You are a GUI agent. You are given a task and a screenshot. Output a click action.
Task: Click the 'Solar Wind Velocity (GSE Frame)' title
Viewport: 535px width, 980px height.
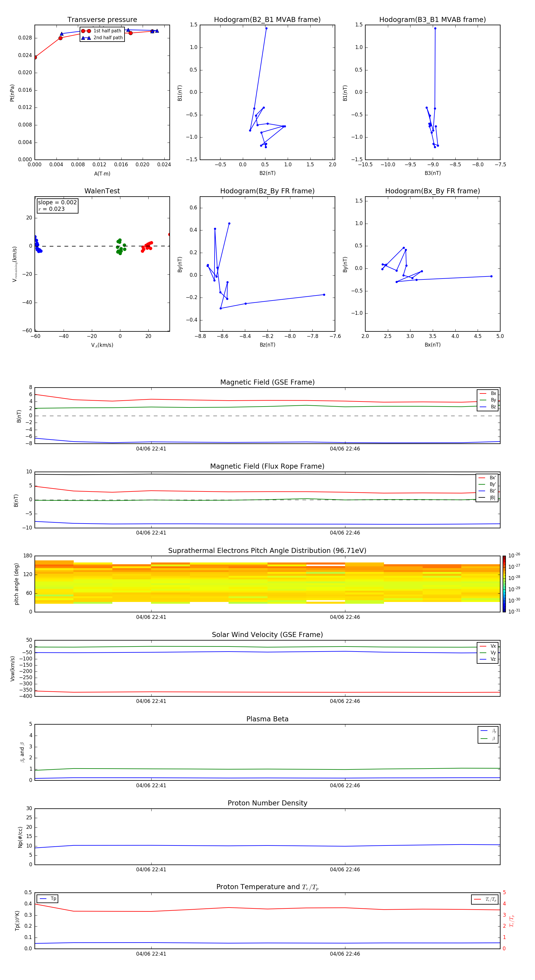(267, 635)
